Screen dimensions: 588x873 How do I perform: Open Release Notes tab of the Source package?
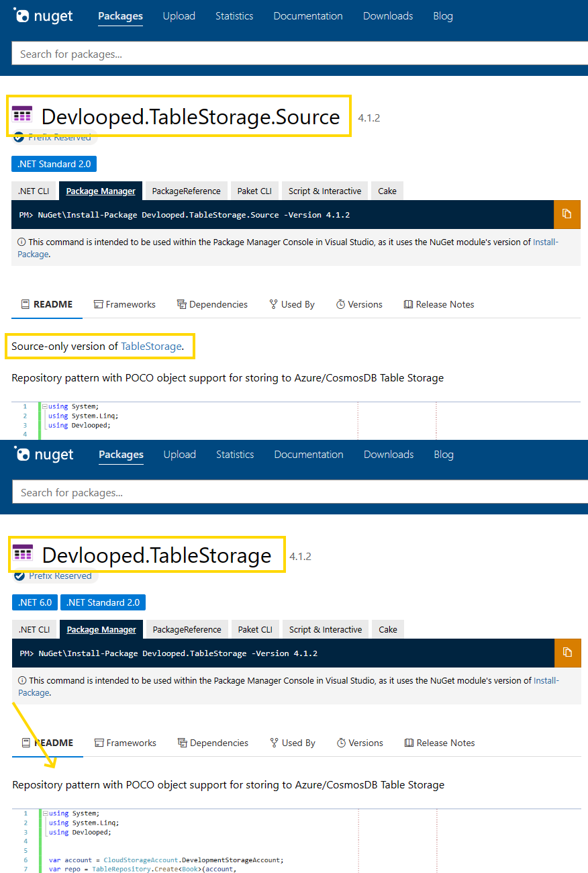[x=439, y=304]
